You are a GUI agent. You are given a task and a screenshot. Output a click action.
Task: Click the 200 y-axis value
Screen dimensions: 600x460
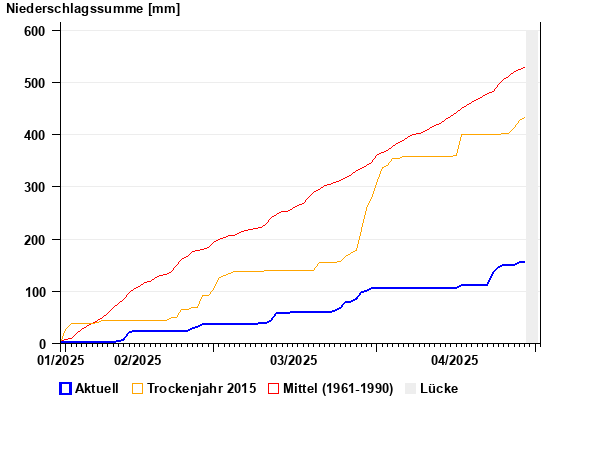pos(34,240)
